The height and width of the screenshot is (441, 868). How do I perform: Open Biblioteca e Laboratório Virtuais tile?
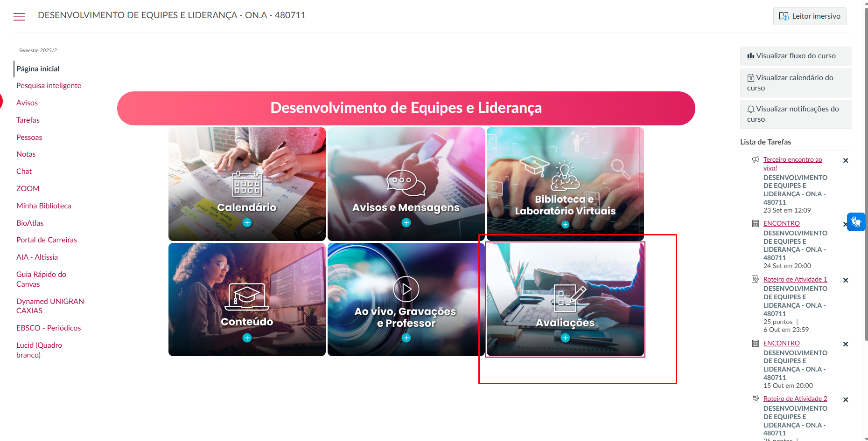pos(565,184)
